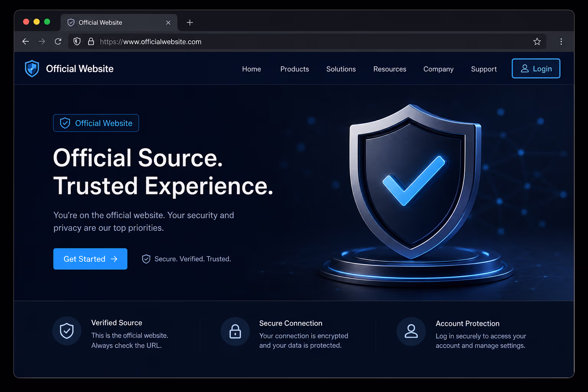The image size is (588, 392).
Task: Click the Account Protection person icon
Action: 411,331
